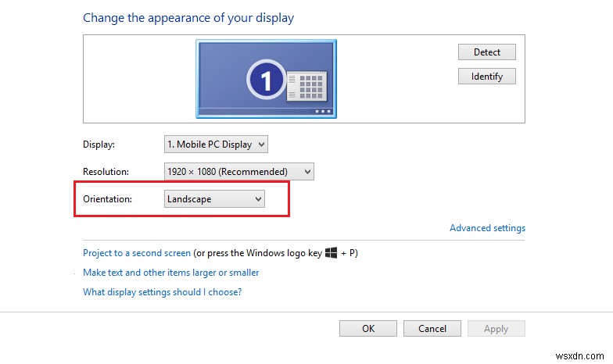Click the grid window icon in preview

coord(306,86)
